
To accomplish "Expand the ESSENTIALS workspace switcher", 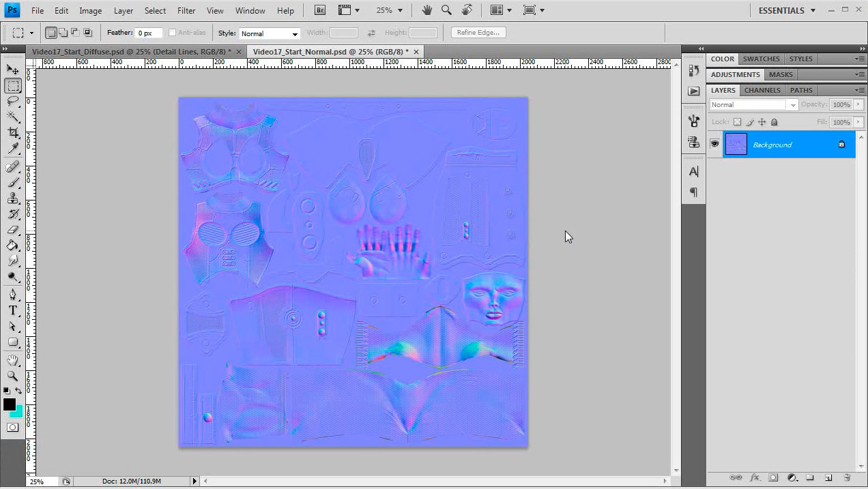I will tap(787, 10).
